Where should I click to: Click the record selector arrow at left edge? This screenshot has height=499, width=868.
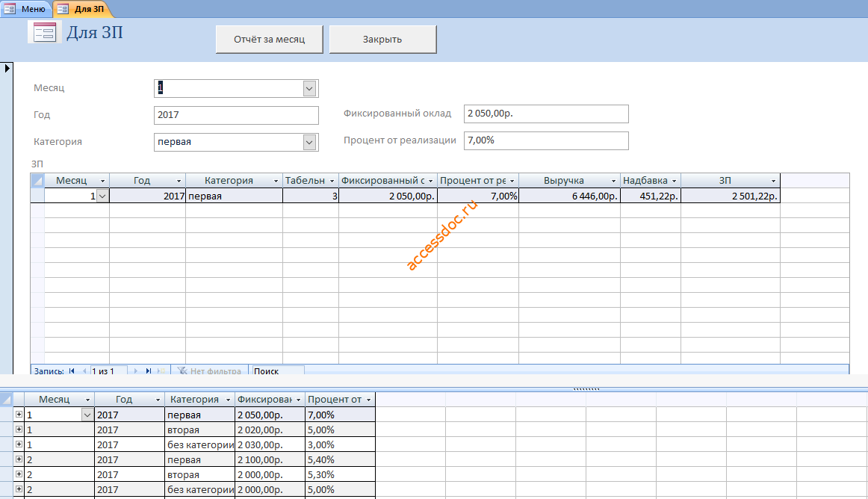tap(7, 68)
